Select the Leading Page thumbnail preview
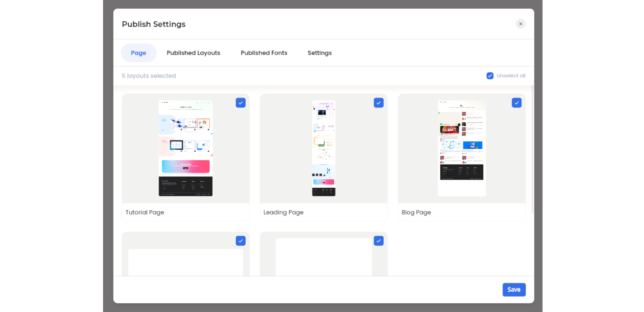This screenshot has width=644, height=312. 324,148
